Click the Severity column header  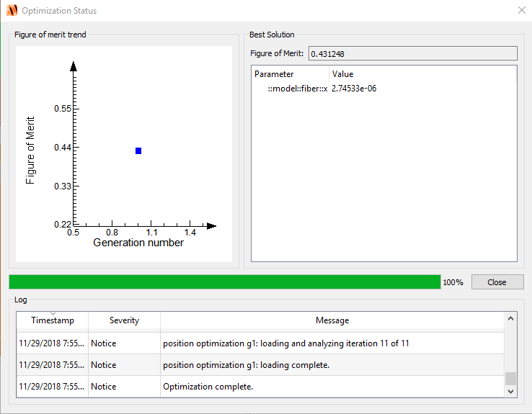[124, 320]
